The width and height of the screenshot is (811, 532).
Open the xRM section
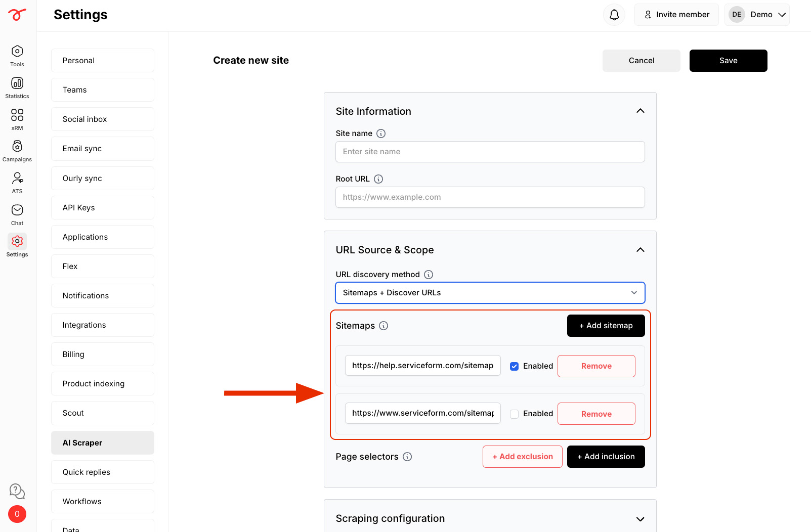click(x=17, y=119)
